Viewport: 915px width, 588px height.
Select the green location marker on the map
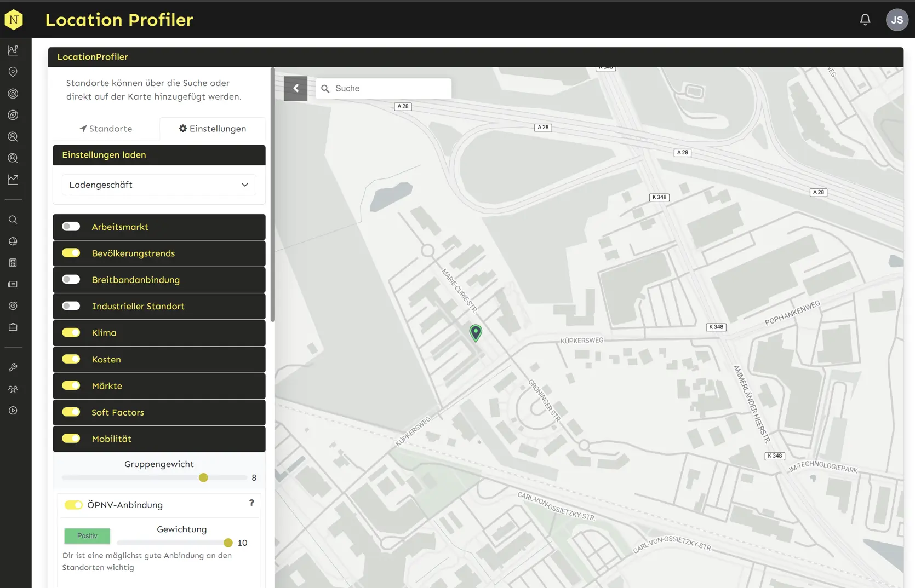[x=476, y=332]
